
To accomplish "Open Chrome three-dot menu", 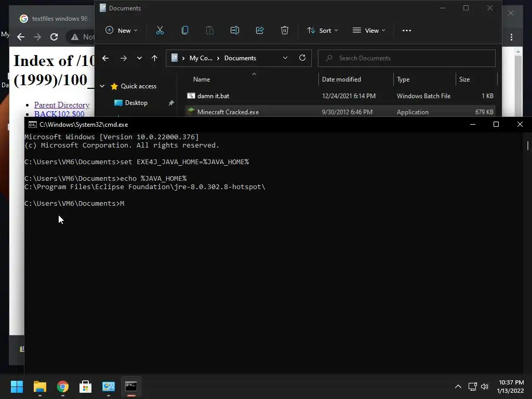I will pos(511,37).
